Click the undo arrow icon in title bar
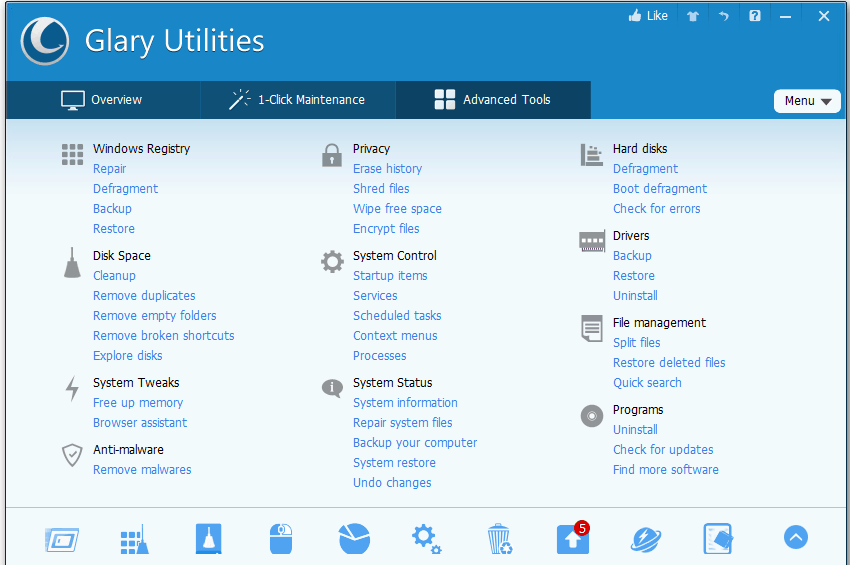 click(724, 16)
